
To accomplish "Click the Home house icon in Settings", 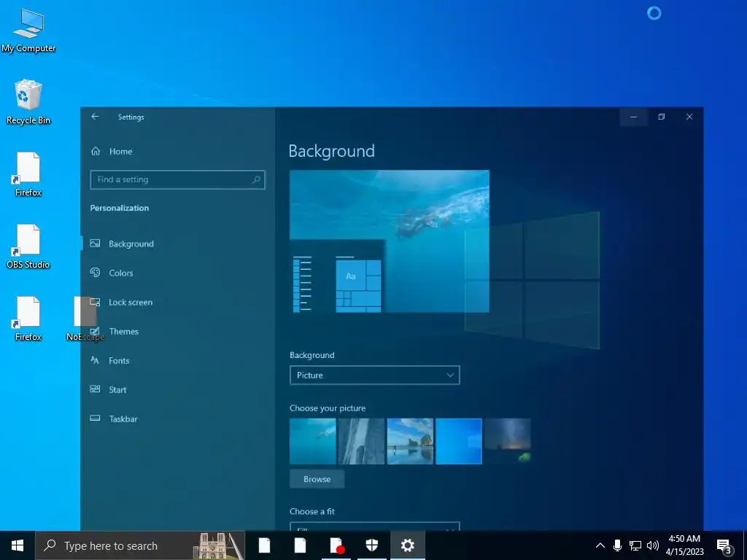I will pos(96,151).
